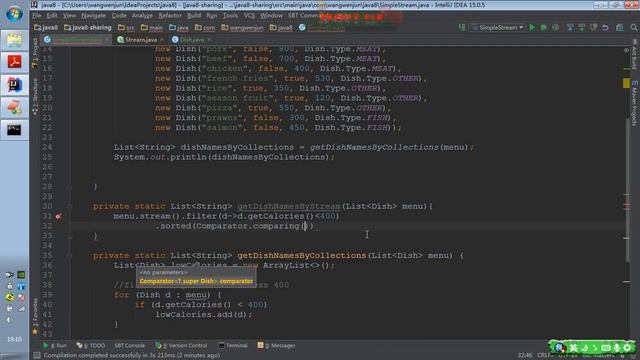
Task: Click the java8 breadcrumb root folder
Action: [46, 27]
